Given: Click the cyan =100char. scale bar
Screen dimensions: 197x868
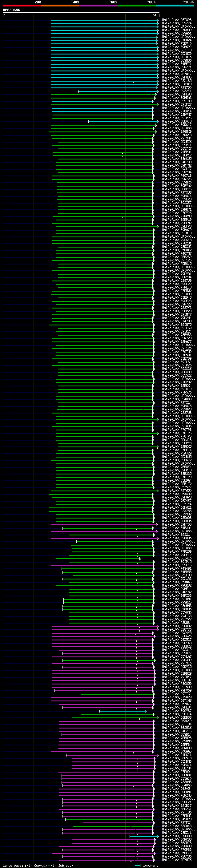Looking at the screenshot, I should [x=138, y=866].
